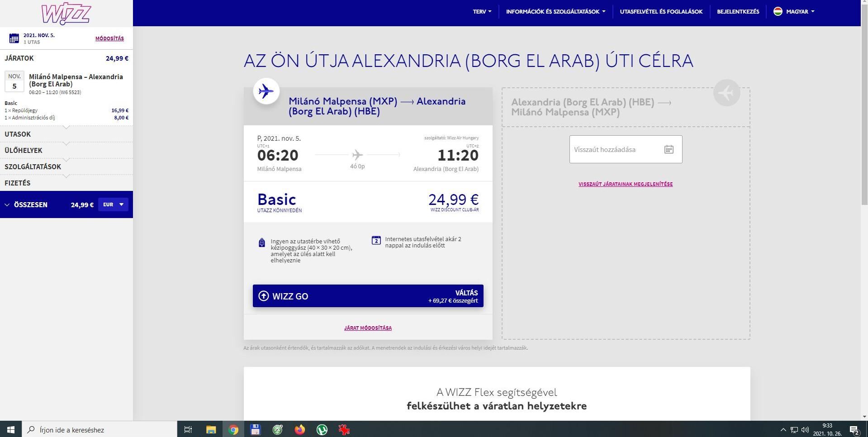Show hidden system tray icons
The height and width of the screenshot is (437, 868).
coord(783,430)
